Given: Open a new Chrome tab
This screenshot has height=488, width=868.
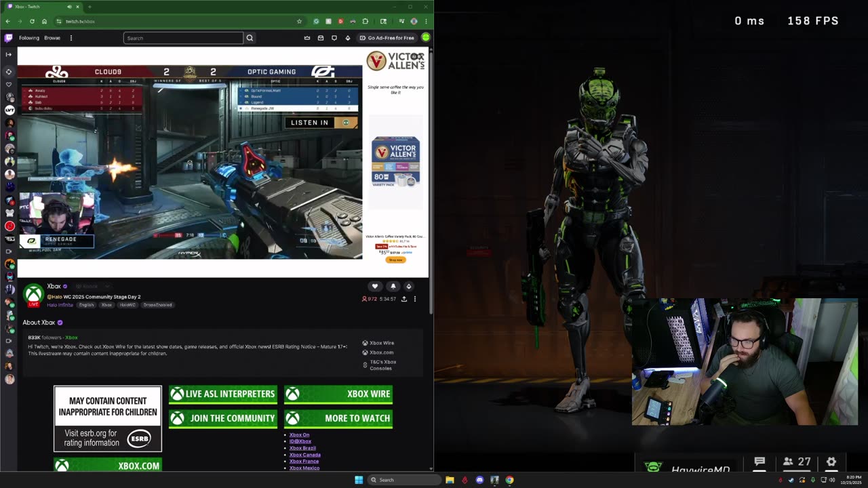Looking at the screenshot, I should (x=90, y=7).
